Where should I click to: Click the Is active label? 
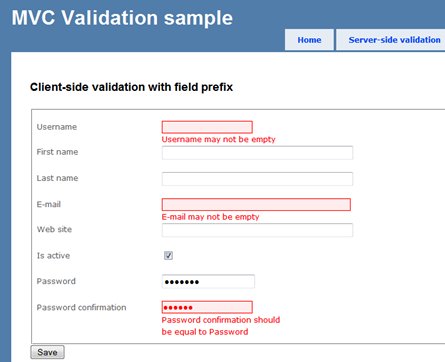point(53,256)
